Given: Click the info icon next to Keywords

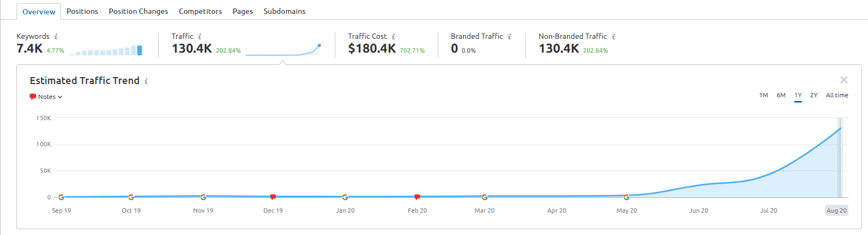Looking at the screenshot, I should 56,37.
